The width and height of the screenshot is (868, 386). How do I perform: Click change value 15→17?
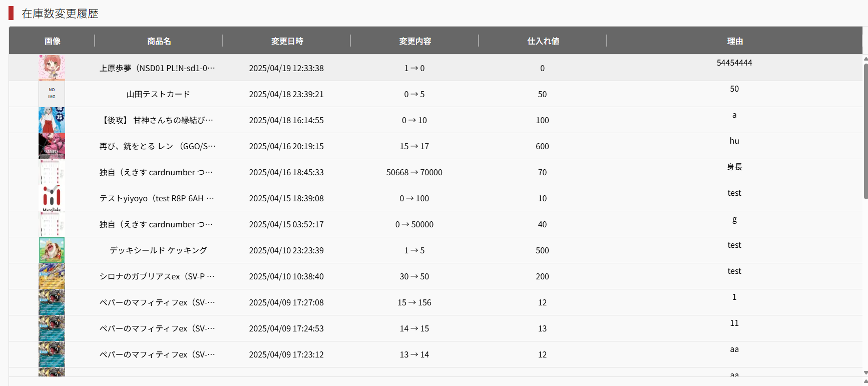tap(414, 146)
